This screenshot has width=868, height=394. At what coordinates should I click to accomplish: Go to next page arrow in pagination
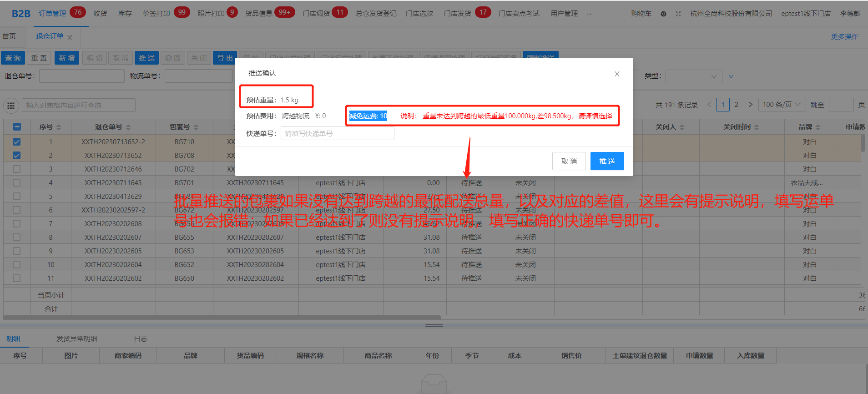(x=750, y=105)
